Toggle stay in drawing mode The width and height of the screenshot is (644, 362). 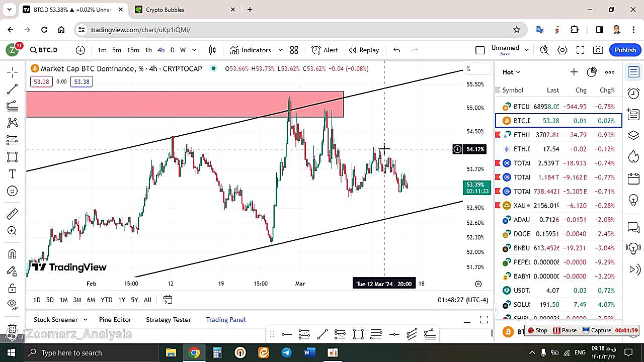(x=13, y=271)
